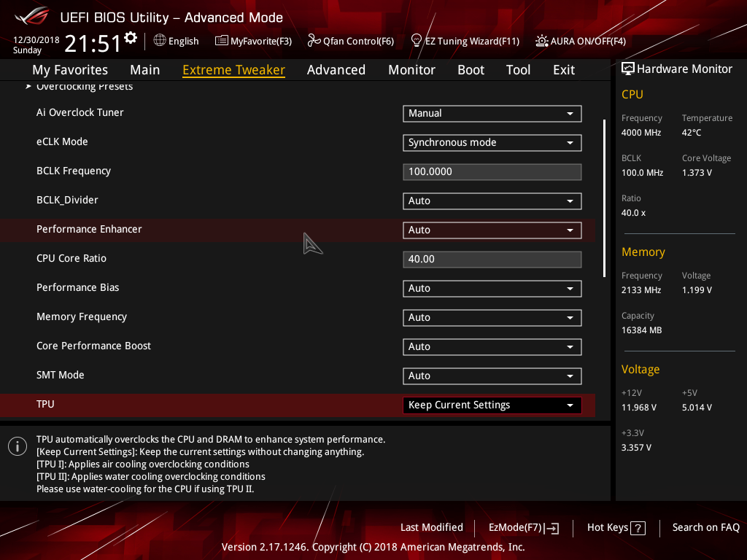The width and height of the screenshot is (747, 560).
Task: Select the BCLK Frequency row label
Action: 74,171
